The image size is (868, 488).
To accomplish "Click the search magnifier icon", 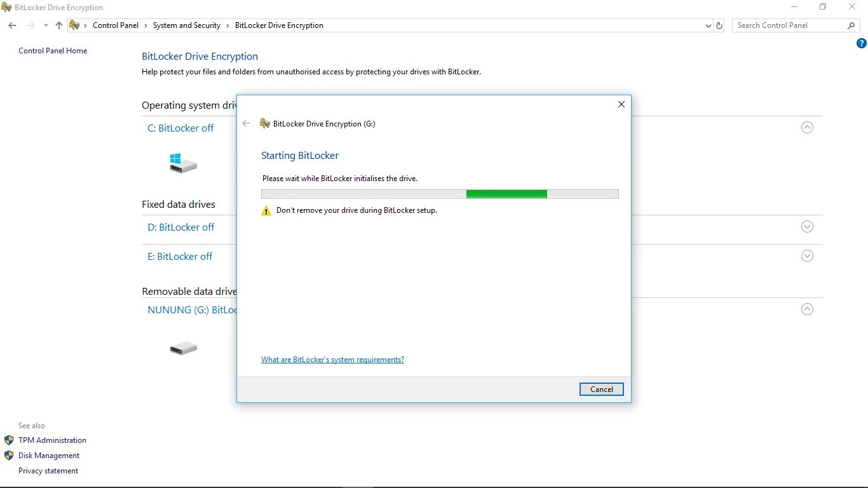I will click(851, 25).
